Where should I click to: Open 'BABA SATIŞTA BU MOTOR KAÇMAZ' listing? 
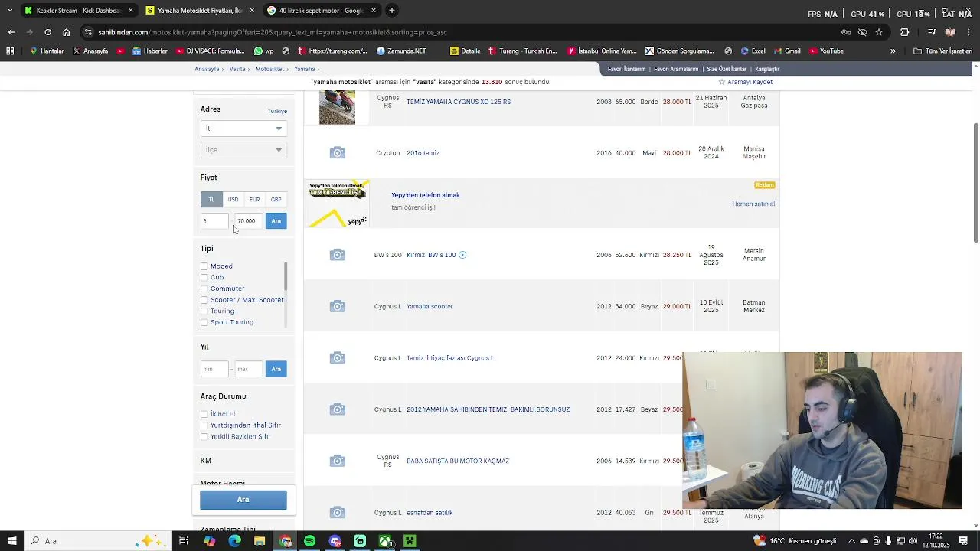click(x=458, y=461)
